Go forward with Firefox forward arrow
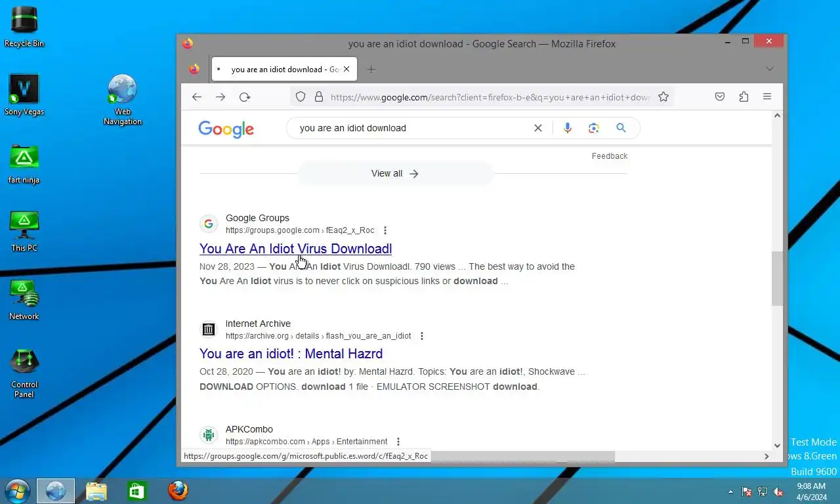Viewport: 840px width, 504px height. tap(220, 97)
